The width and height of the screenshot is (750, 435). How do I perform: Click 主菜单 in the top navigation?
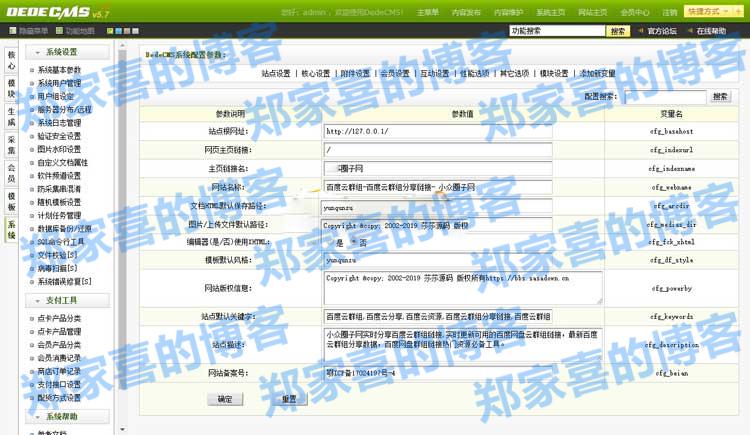[x=428, y=12]
